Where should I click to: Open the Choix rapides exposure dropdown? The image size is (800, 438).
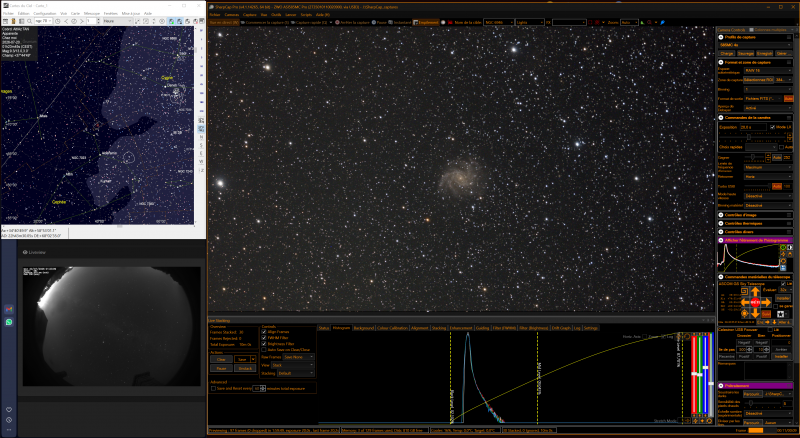(x=761, y=147)
